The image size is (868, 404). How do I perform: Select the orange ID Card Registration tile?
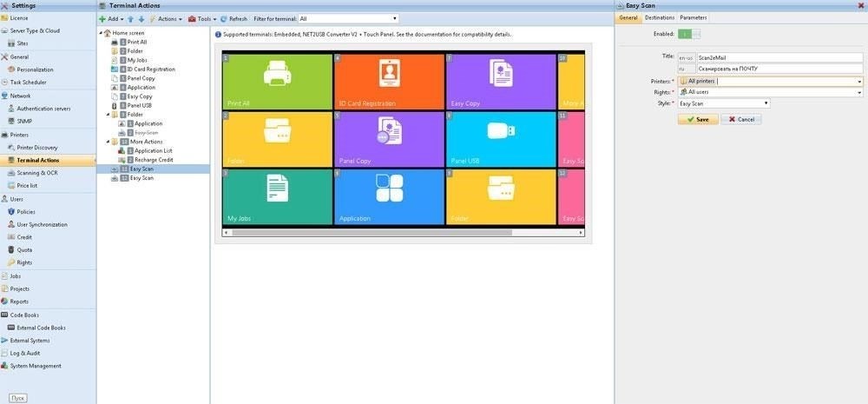[389, 82]
